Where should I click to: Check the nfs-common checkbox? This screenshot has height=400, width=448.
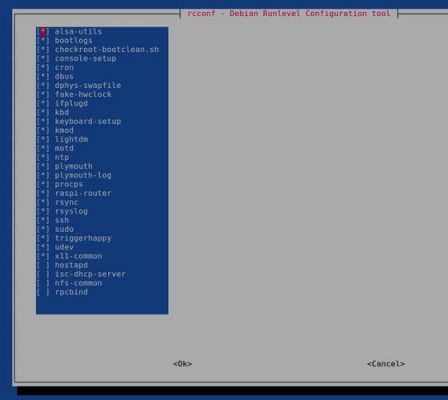coord(43,283)
